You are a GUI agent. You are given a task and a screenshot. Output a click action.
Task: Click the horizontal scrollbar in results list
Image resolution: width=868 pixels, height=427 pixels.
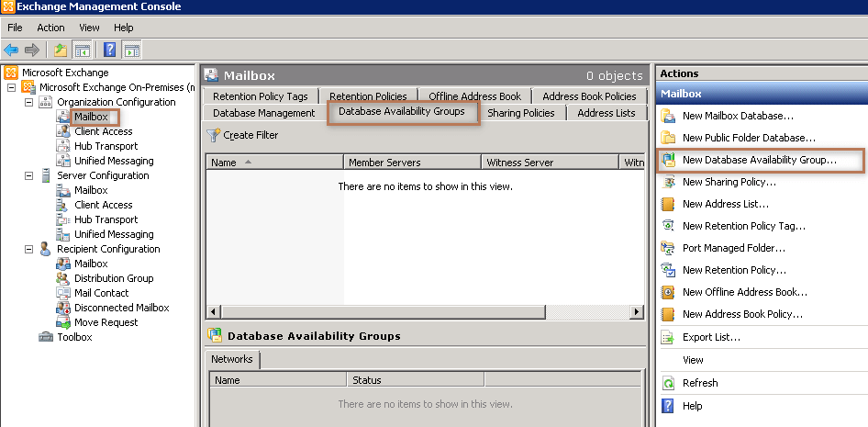pos(422,312)
